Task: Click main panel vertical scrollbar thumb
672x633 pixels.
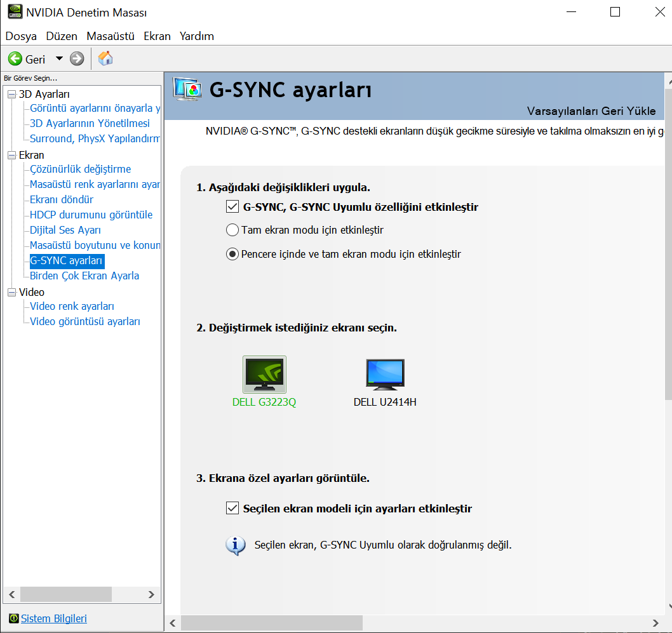Action: tap(668, 244)
